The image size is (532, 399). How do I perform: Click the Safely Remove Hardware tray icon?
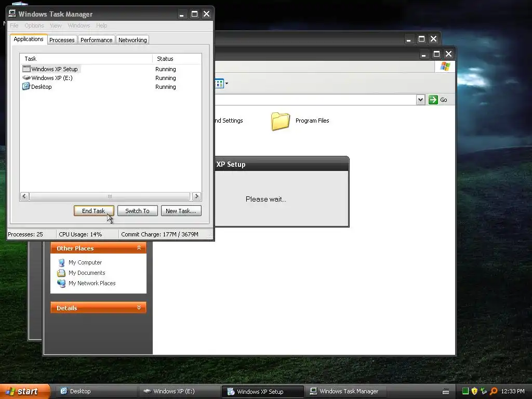[x=484, y=391]
